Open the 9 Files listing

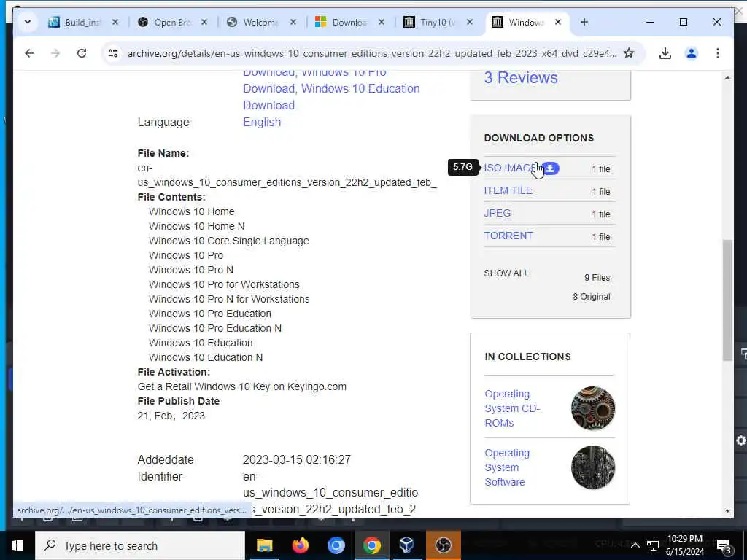coord(597,278)
